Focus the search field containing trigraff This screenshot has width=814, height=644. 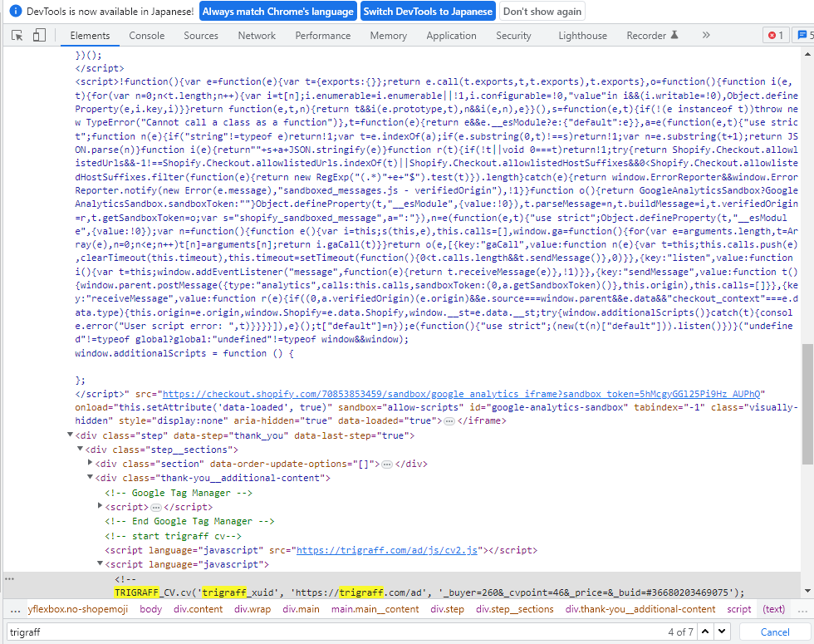[332, 632]
